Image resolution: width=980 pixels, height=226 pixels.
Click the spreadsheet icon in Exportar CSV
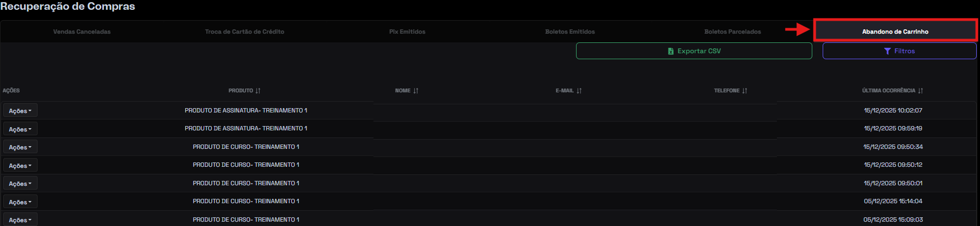pyautogui.click(x=671, y=51)
